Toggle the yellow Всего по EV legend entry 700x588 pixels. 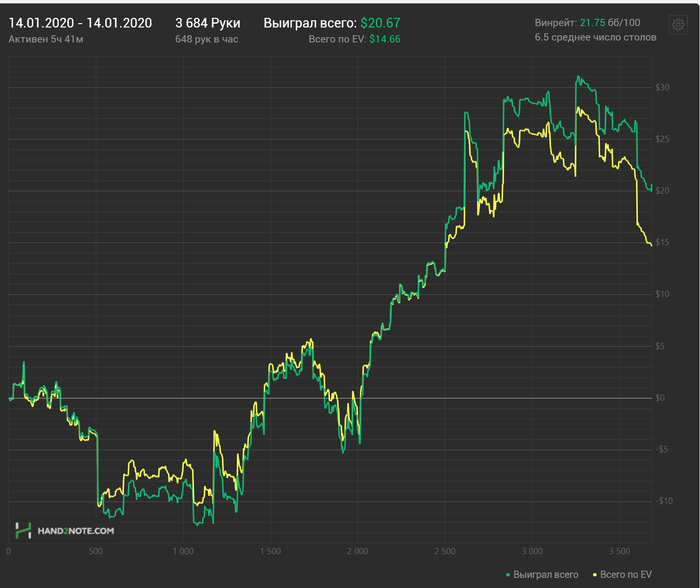622,575
